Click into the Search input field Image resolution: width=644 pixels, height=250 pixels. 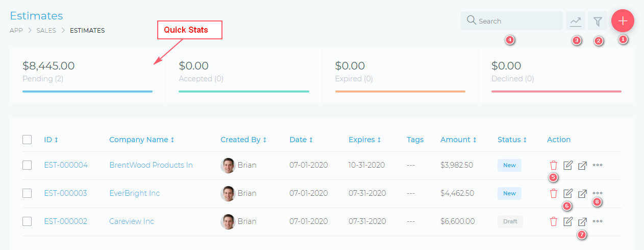pyautogui.click(x=515, y=21)
